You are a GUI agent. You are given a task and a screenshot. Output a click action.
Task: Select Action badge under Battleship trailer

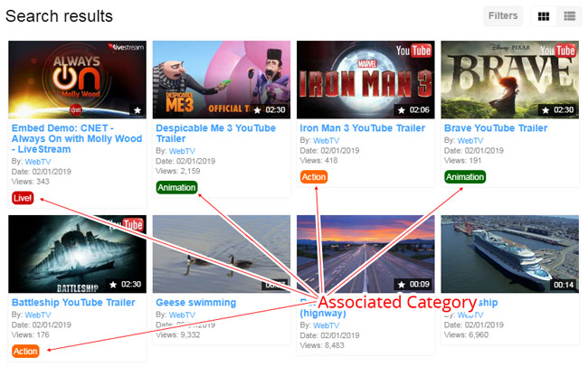coord(25,352)
